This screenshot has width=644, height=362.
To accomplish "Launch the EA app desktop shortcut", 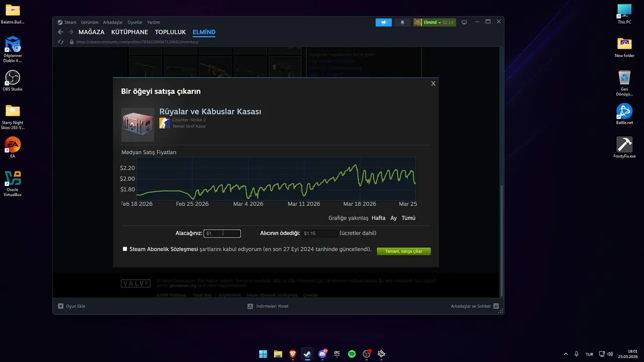I will click(x=13, y=147).
